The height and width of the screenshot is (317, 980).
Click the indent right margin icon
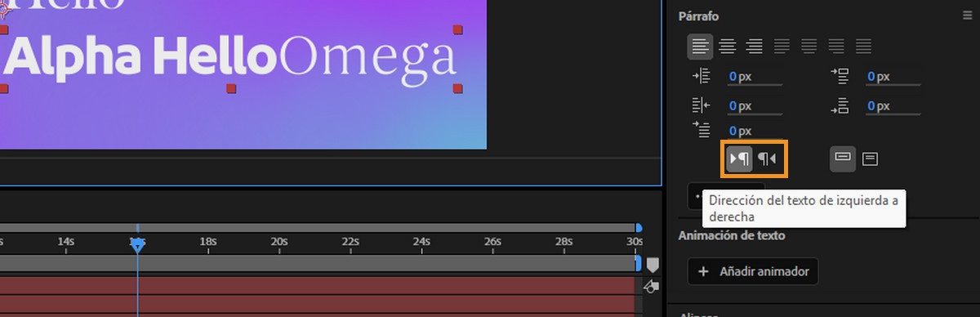click(702, 105)
